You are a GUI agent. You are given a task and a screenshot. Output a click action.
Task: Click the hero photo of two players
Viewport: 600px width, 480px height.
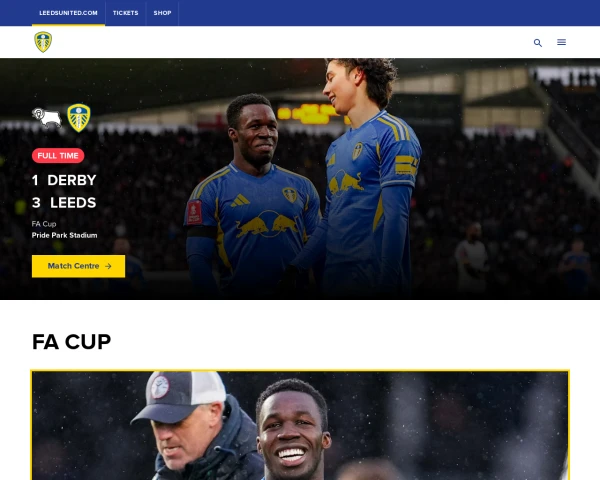click(x=300, y=179)
